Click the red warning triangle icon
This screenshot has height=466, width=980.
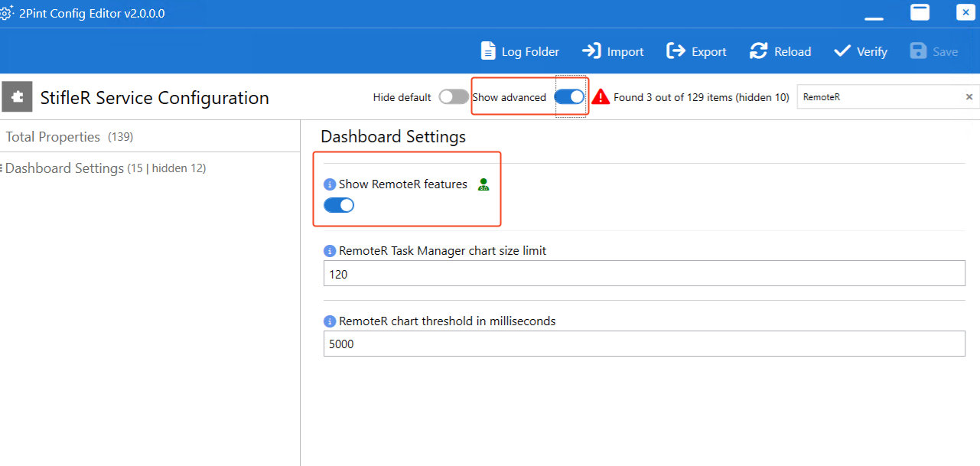click(x=601, y=97)
